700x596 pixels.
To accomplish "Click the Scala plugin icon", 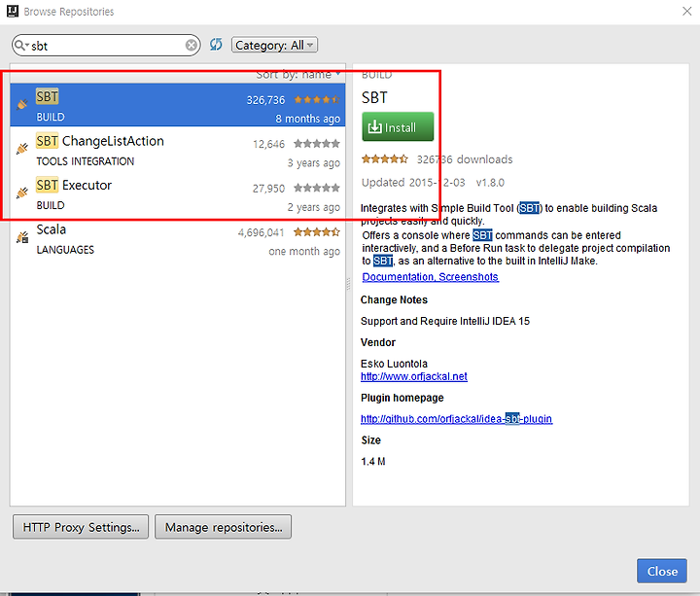I will coord(21,237).
